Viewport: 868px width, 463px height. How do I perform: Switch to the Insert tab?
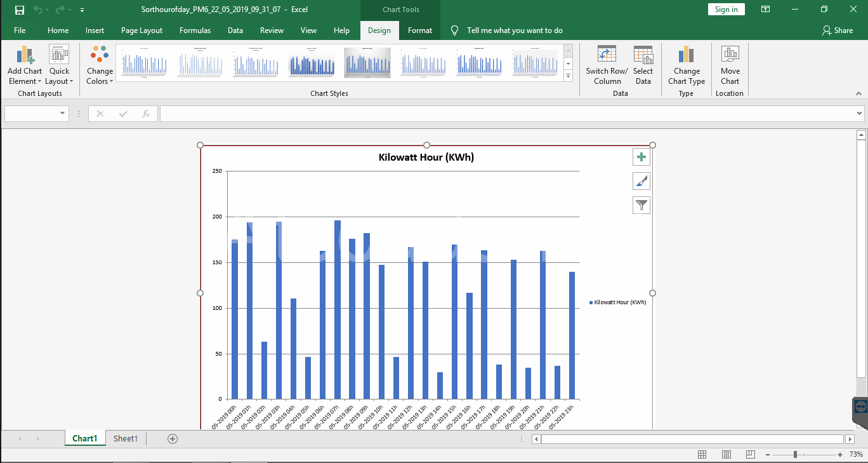tap(95, 30)
